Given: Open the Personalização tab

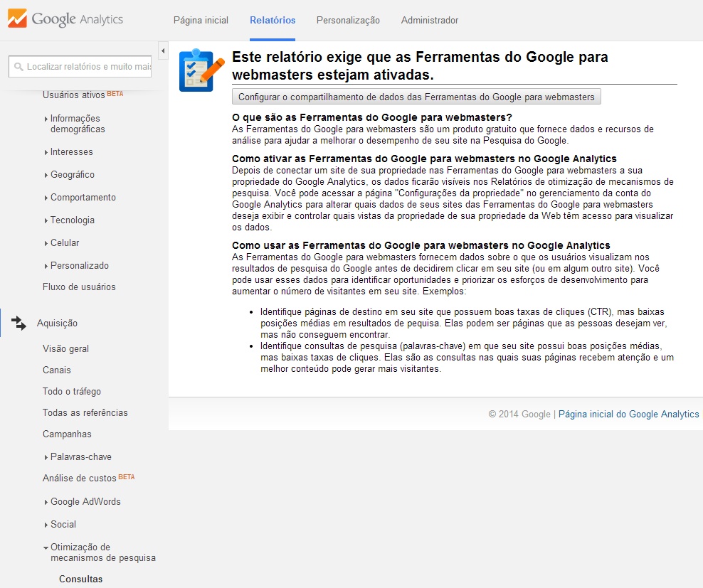Looking at the screenshot, I should point(348,21).
